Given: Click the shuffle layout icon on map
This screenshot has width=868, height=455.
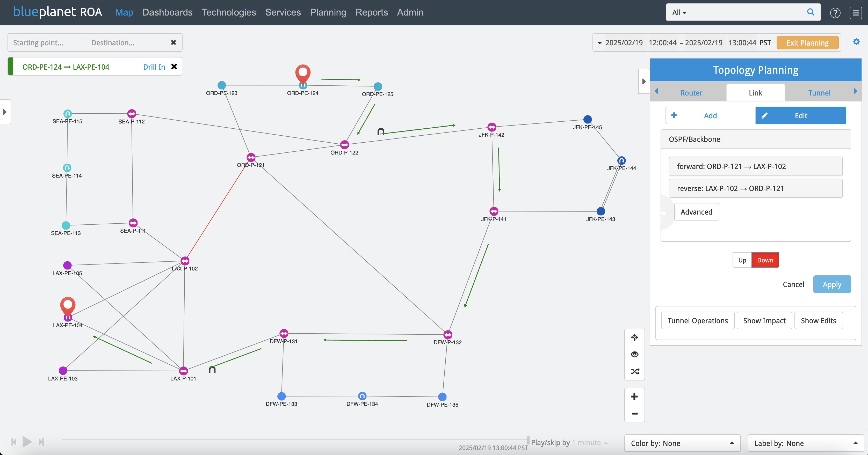Looking at the screenshot, I should (634, 371).
